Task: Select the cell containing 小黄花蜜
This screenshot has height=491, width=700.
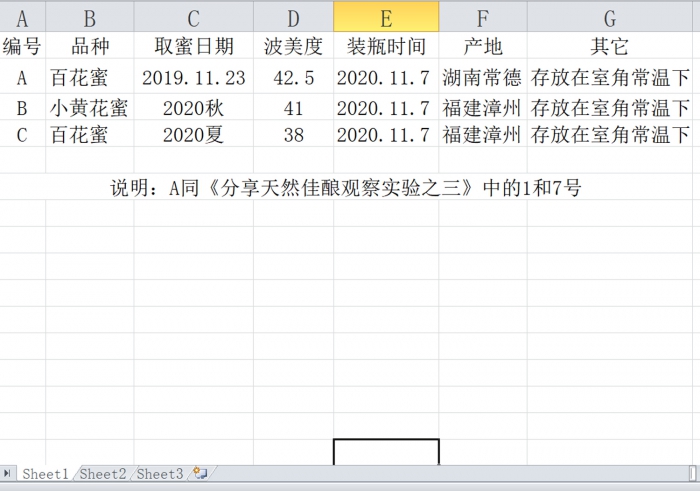Action: pos(89,108)
